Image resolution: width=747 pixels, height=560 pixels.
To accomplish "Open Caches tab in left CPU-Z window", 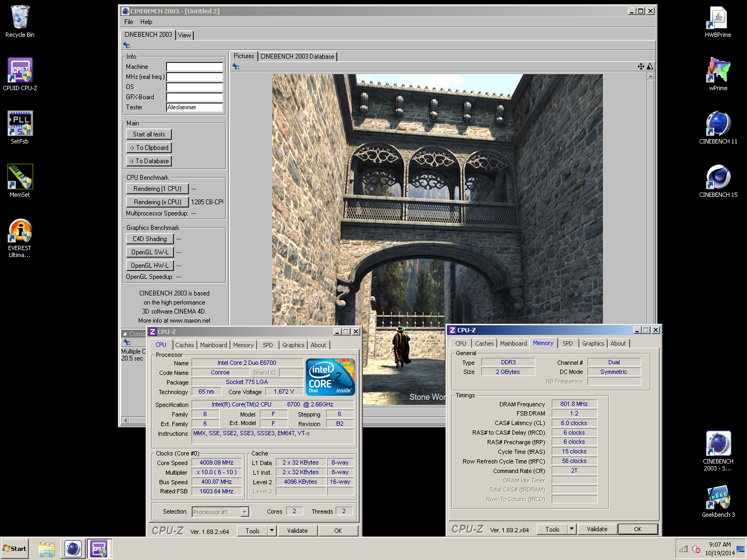I will coord(185,345).
